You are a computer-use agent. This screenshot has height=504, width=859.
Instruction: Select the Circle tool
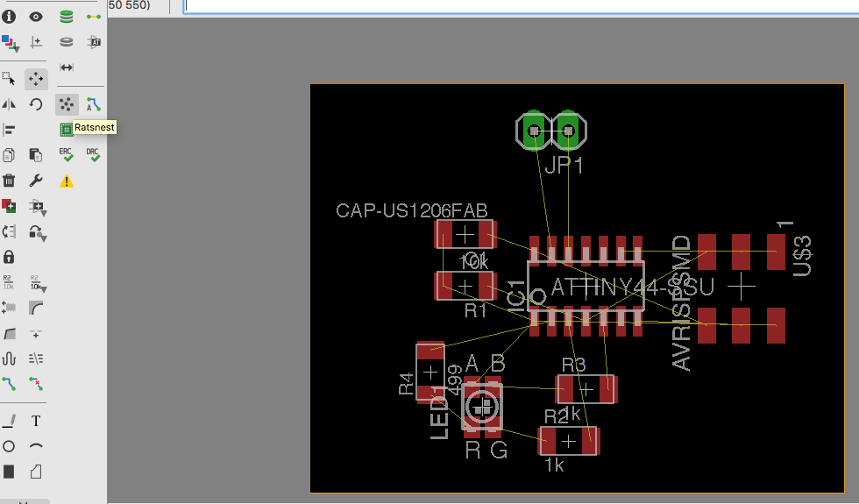pos(9,446)
